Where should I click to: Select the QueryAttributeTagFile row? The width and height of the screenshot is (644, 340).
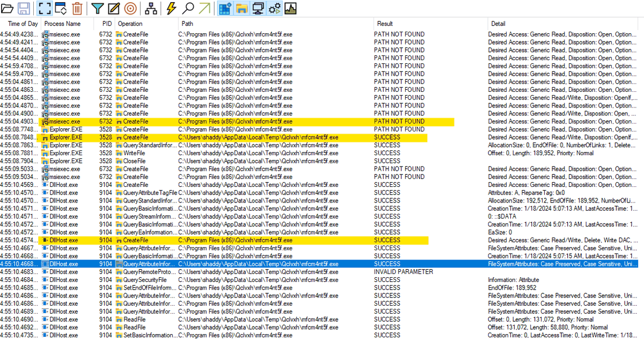coord(322,193)
